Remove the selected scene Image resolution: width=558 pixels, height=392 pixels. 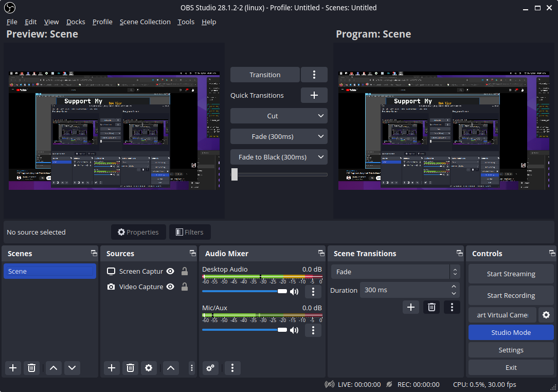point(31,368)
